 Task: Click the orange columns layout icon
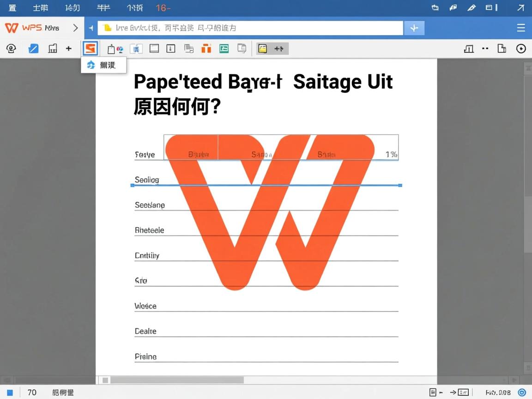click(206, 48)
